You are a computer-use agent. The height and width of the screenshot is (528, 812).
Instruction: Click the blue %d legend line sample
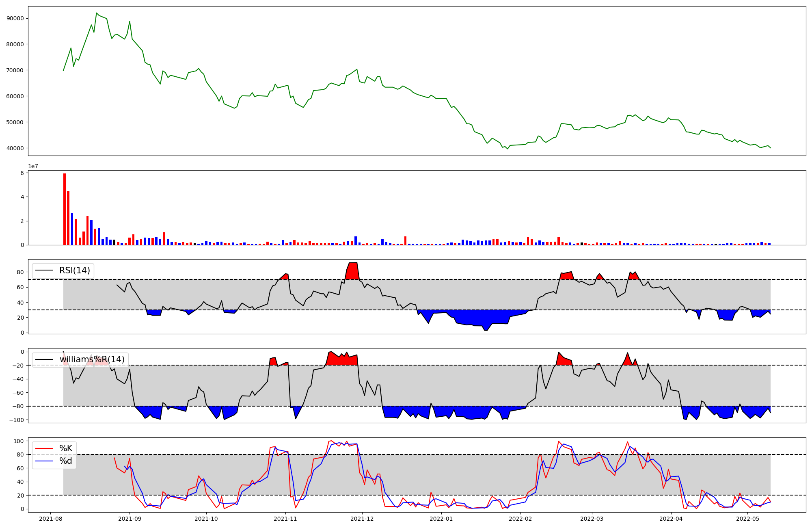tap(44, 461)
